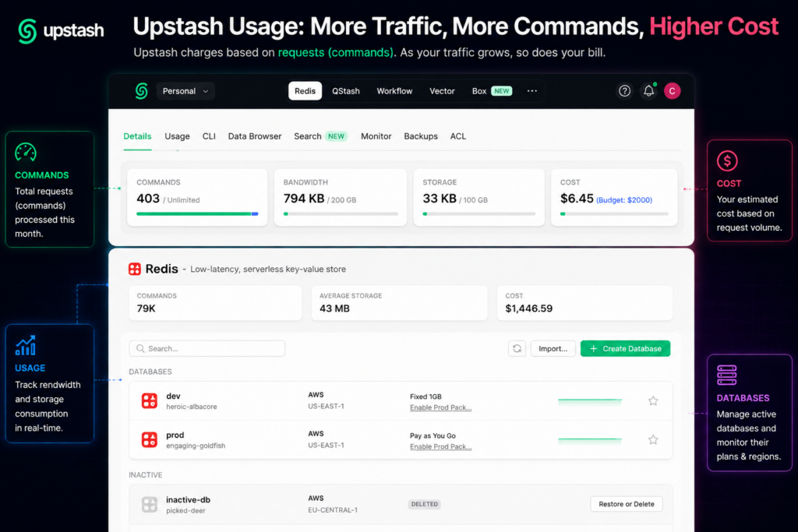The width and height of the screenshot is (798, 532).
Task: Click the Databases stack icon in the right callout
Action: tap(727, 375)
